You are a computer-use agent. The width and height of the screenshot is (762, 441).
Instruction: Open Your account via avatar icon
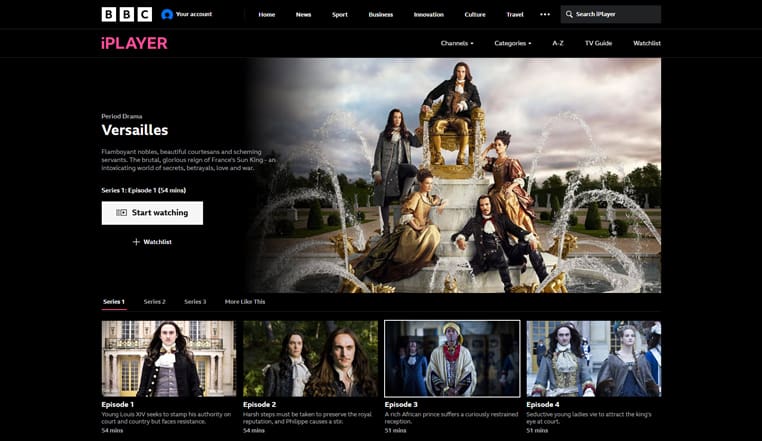(167, 15)
